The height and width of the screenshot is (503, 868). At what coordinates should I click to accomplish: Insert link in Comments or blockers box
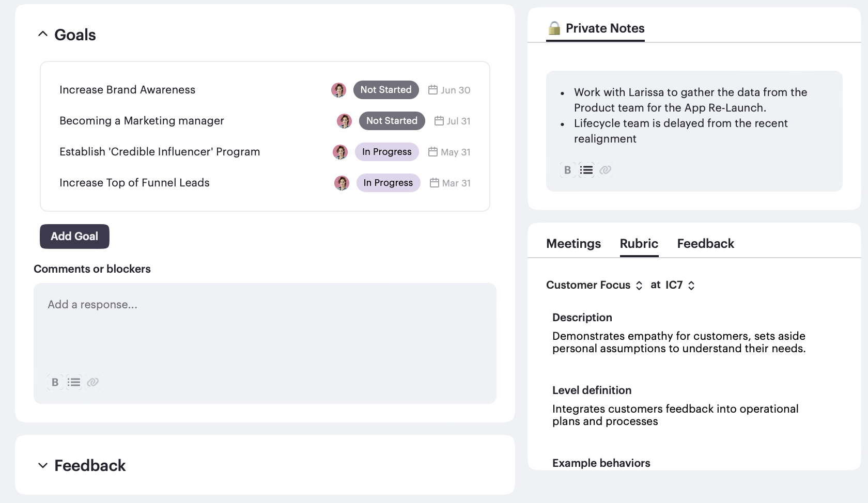click(93, 382)
